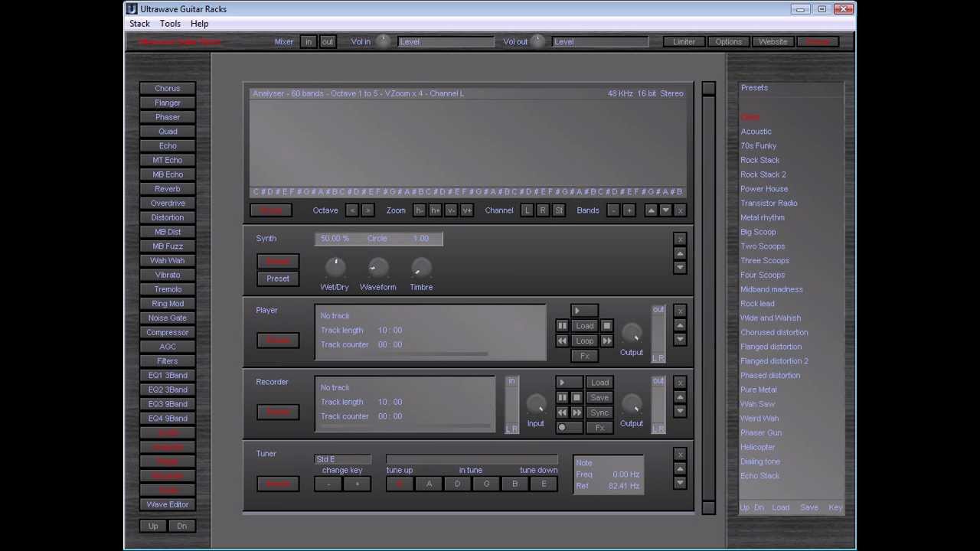Stop the Player track

point(606,326)
